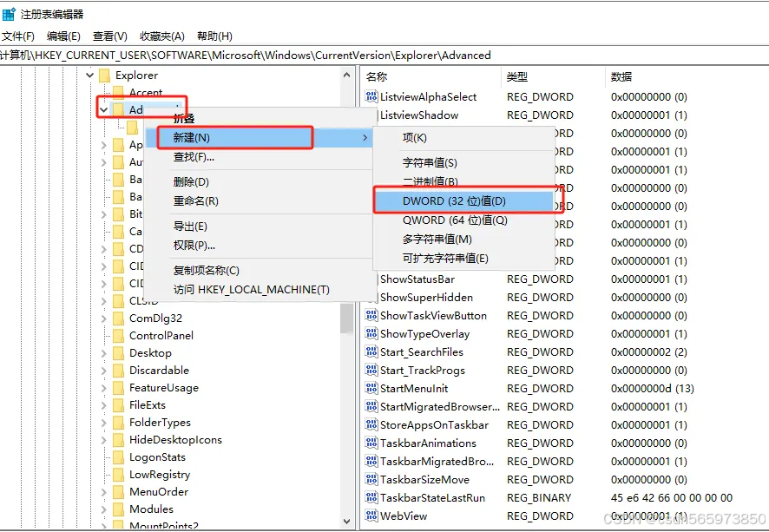Image resolution: width=769 pixels, height=532 pixels.
Task: Choose 新建(N) in the context menu
Action: point(259,138)
